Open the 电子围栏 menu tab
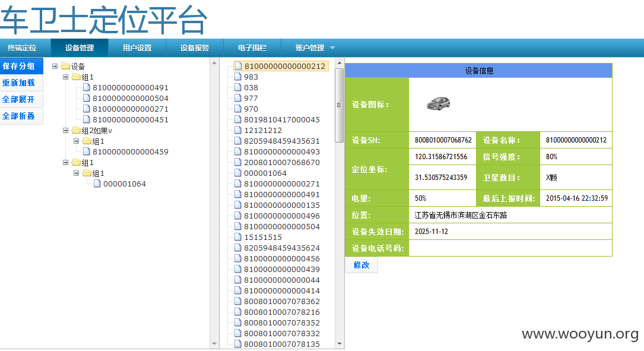The height and width of the screenshot is (351, 644). [x=252, y=48]
